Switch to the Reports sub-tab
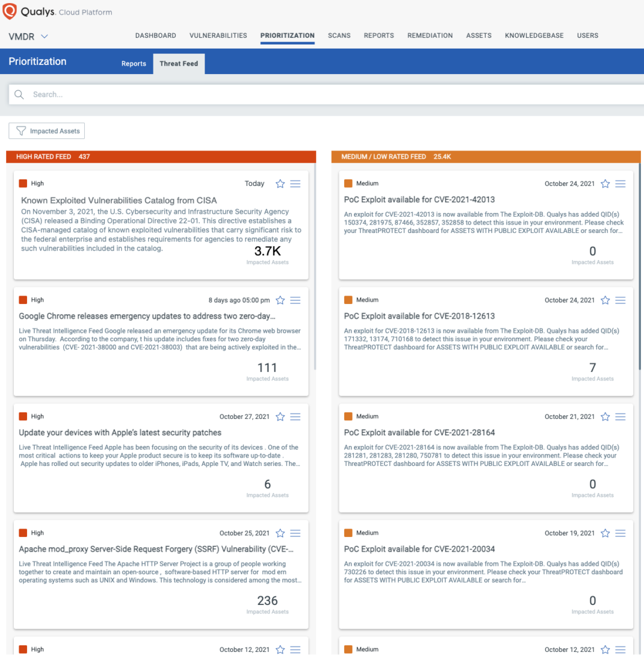 [x=134, y=63]
